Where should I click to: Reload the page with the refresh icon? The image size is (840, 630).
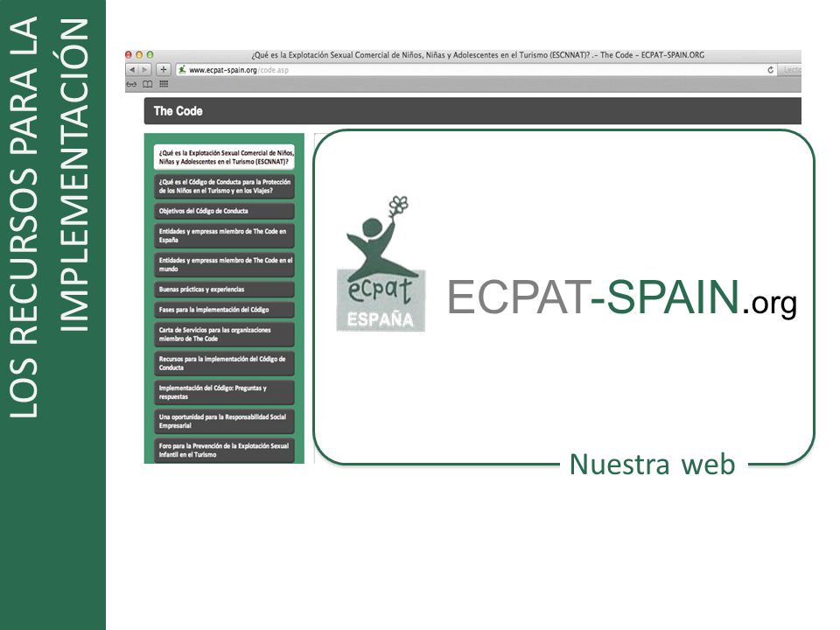click(x=770, y=70)
